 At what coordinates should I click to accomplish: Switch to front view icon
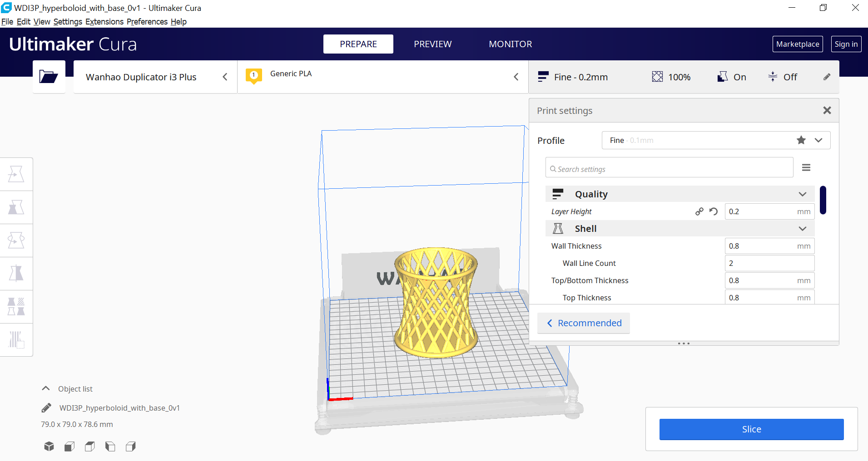(x=69, y=446)
